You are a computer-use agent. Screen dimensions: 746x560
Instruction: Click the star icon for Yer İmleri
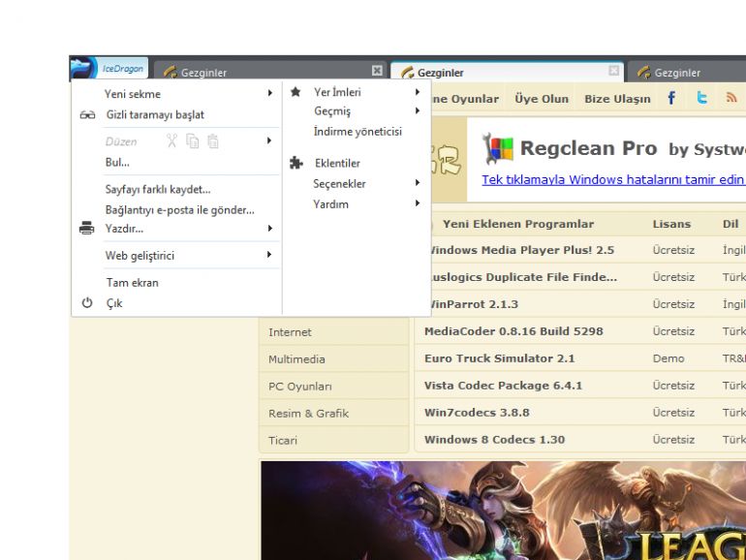pos(295,92)
